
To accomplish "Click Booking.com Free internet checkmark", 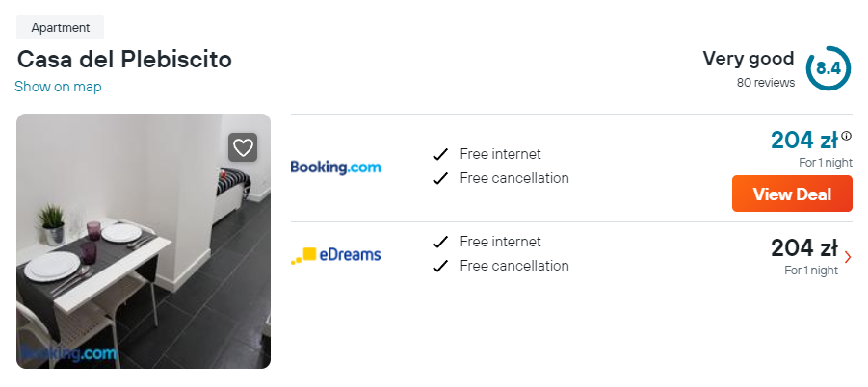I will click(440, 154).
